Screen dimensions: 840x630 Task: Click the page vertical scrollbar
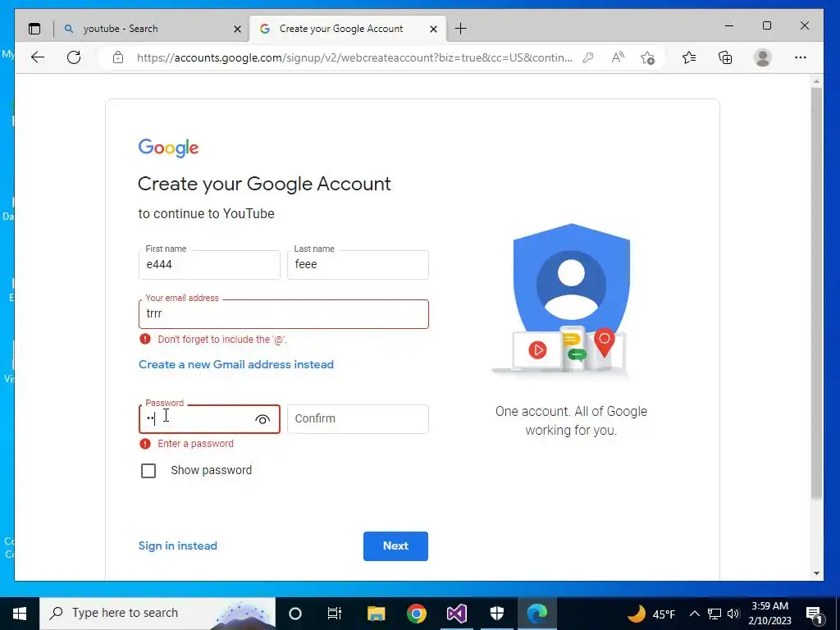(x=816, y=293)
